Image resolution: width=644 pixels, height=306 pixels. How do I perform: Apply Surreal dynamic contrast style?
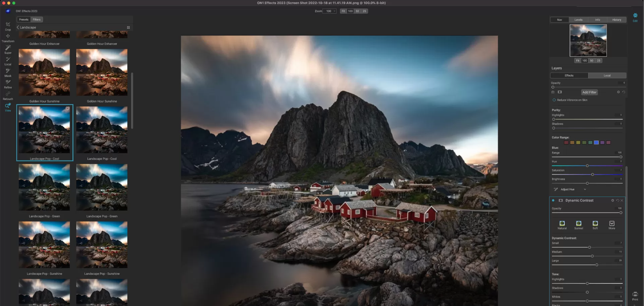pos(578,225)
